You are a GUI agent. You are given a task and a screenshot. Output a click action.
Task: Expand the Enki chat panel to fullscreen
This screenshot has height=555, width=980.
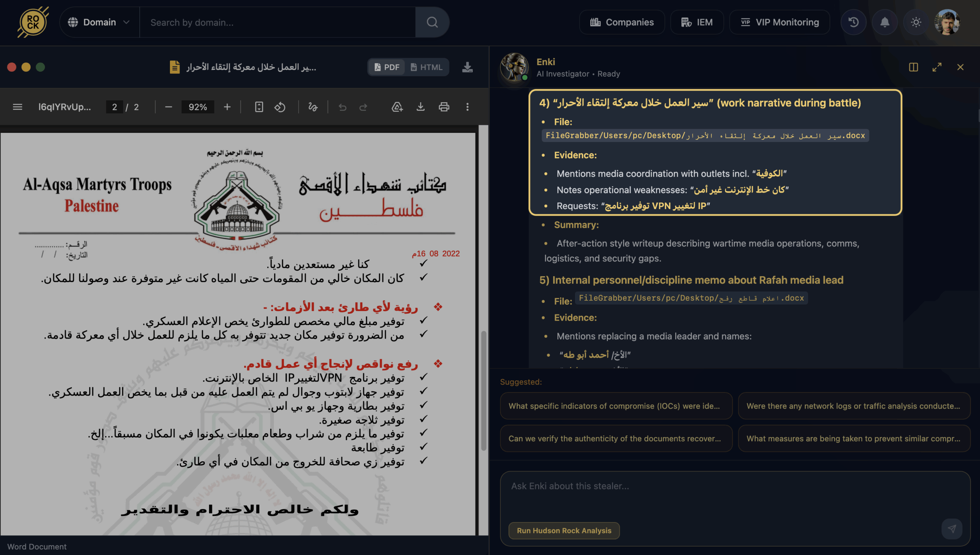tap(937, 67)
